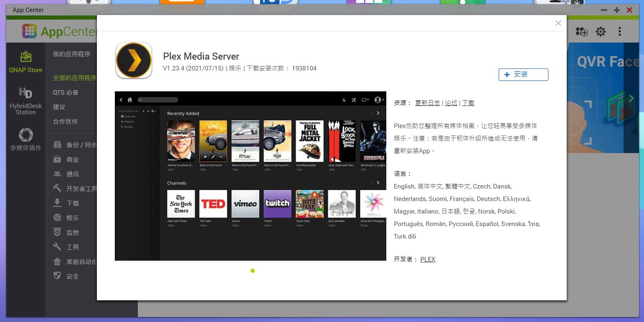
Task: Open the multimedia plugins (多媒体插件) section
Action: coord(26,139)
